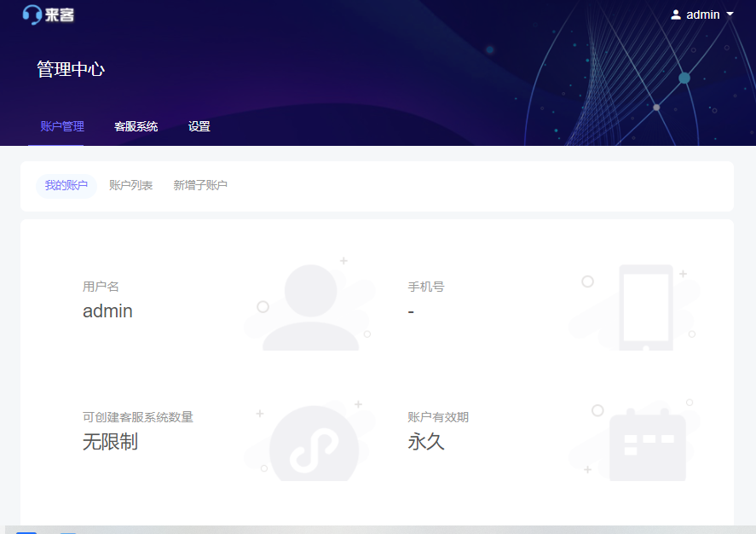Click the 永久 validity value
This screenshot has height=534, width=756.
point(426,441)
